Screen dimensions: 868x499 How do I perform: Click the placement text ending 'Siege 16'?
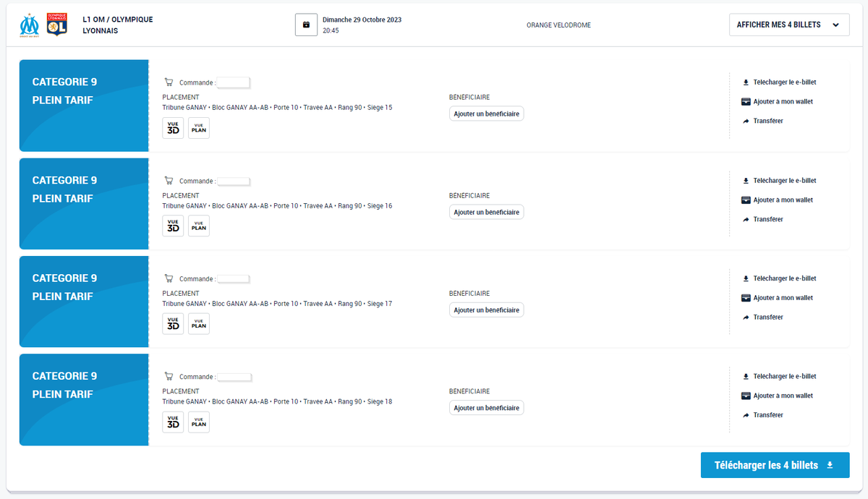(277, 206)
